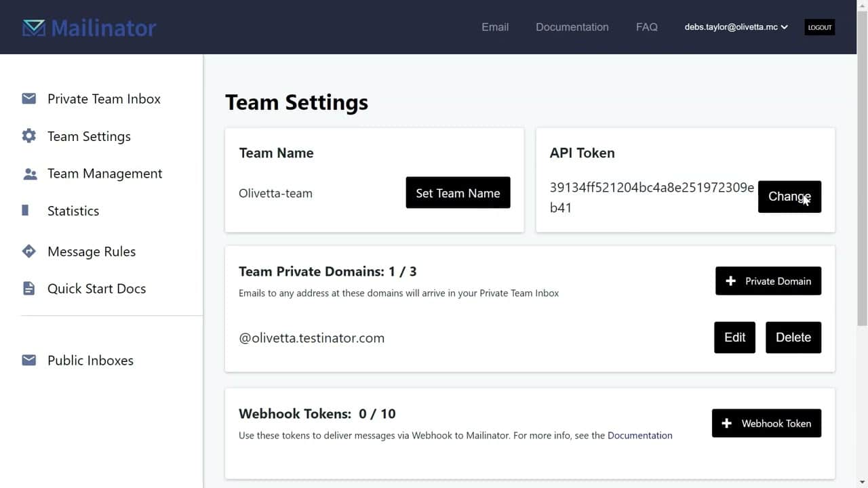
Task: Edit the olivetta.testinator.com domain
Action: pos(734,338)
